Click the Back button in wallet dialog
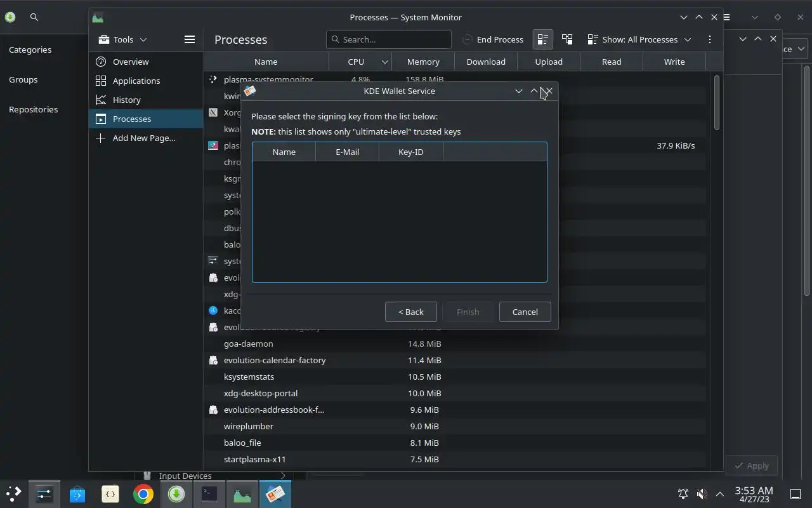812x508 pixels. (411, 312)
